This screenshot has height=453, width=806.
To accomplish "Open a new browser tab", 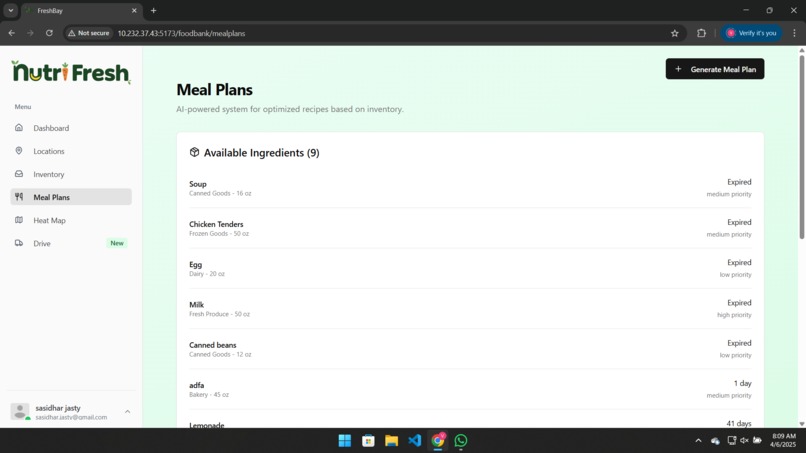I will [x=153, y=10].
